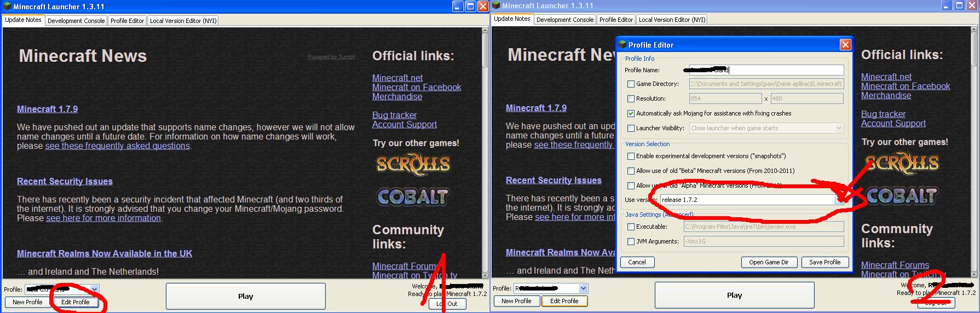Allow old Beta Minecraft versions checkbox
This screenshot has height=313, width=980.
[x=631, y=171]
